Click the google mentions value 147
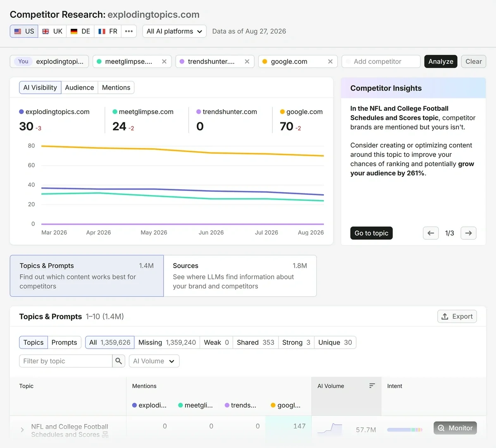The height and width of the screenshot is (448, 496). (299, 426)
